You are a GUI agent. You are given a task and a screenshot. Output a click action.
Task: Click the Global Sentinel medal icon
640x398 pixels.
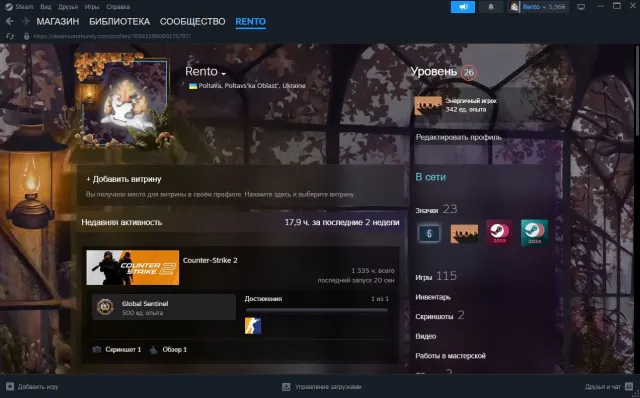[105, 307]
